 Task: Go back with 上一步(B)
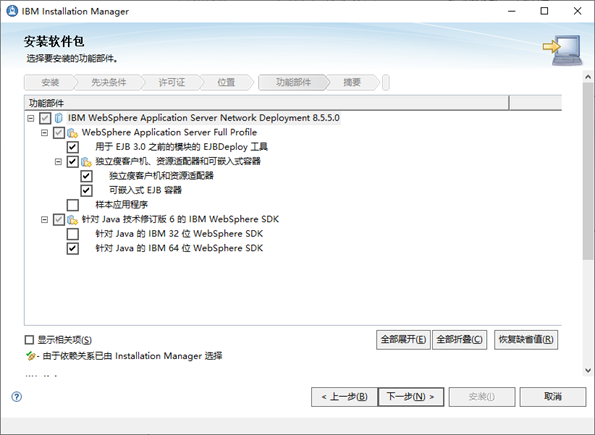coord(344,397)
